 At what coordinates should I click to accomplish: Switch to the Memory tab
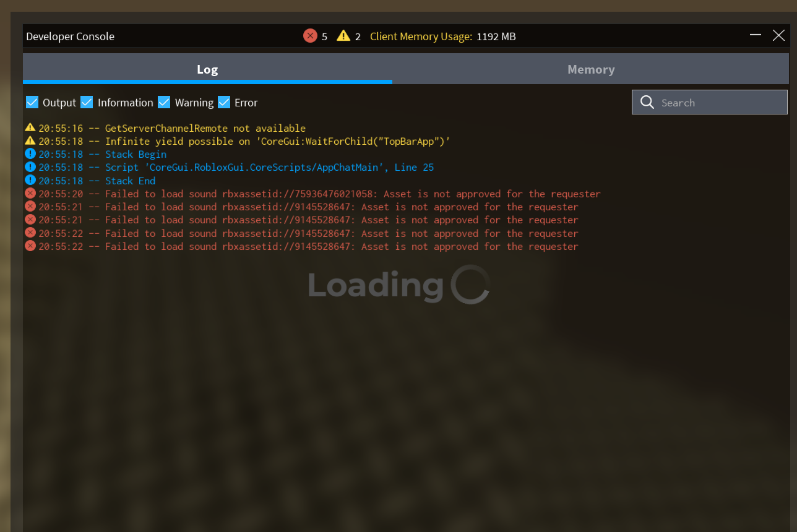(591, 69)
